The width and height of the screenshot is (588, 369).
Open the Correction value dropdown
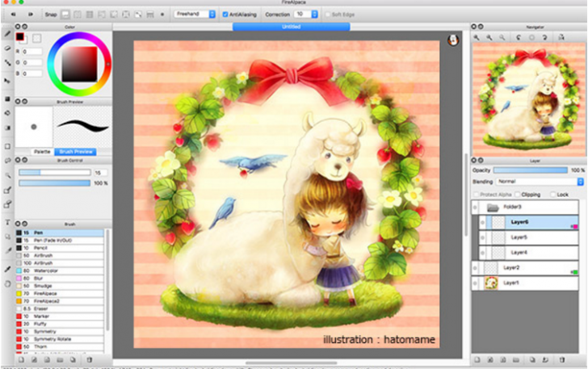click(306, 15)
